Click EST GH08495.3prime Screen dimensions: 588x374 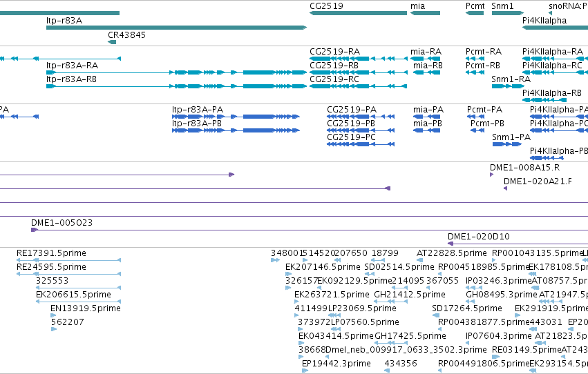coord(502,294)
